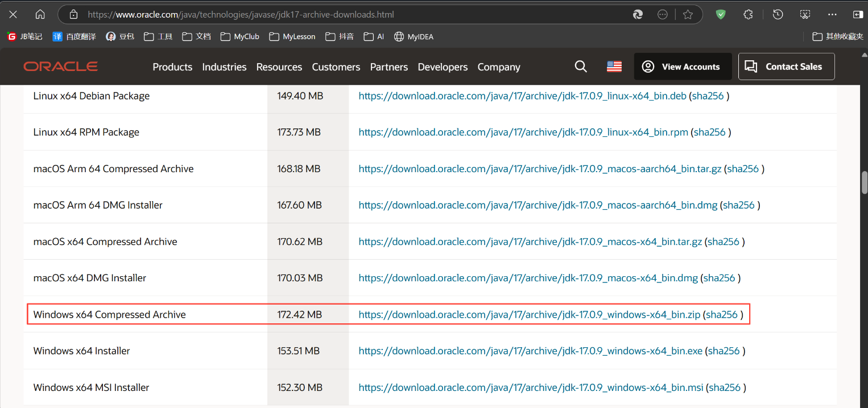Open sha256 for macOS x64 tar.gz
Image resolution: width=868 pixels, height=408 pixels.
pos(724,242)
